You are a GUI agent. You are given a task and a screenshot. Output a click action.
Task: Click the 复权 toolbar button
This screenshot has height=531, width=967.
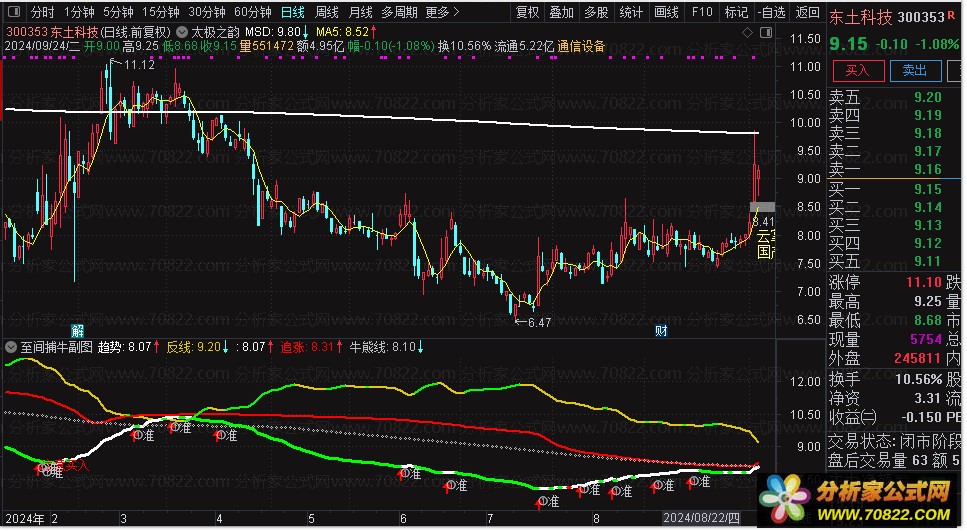point(527,12)
